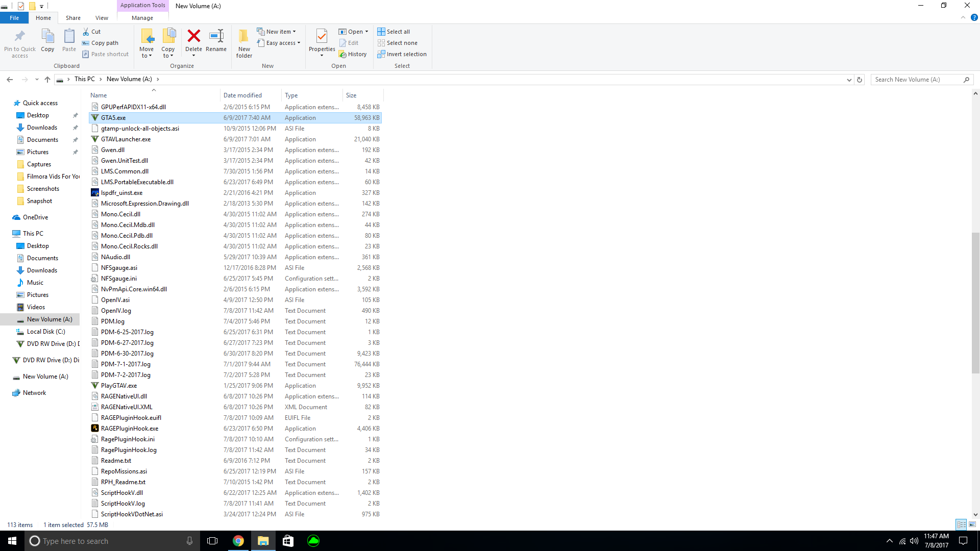Switch to details view in status bar

point(961,524)
